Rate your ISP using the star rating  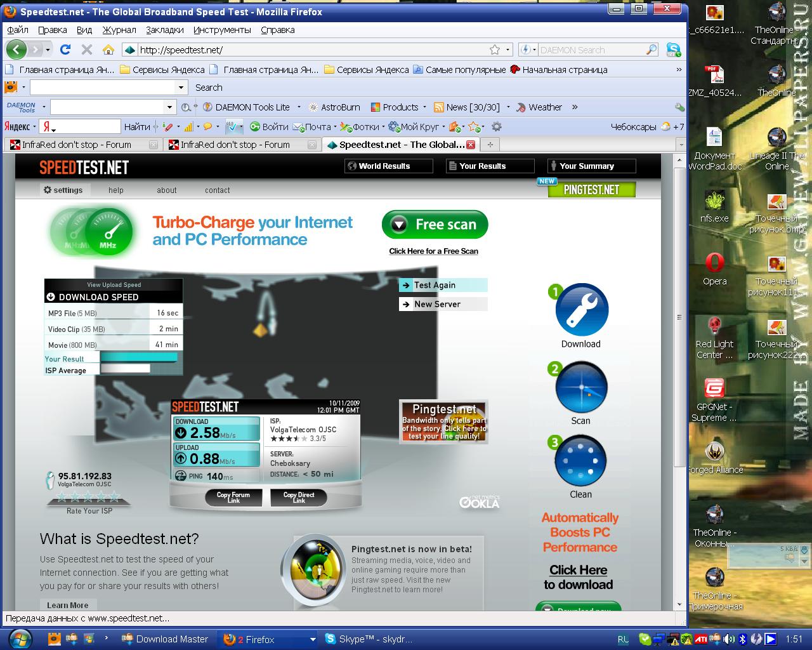click(89, 496)
